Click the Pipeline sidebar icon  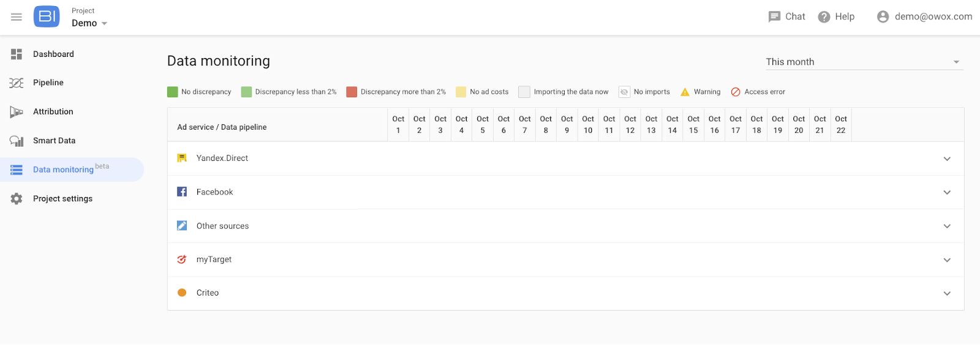click(17, 83)
